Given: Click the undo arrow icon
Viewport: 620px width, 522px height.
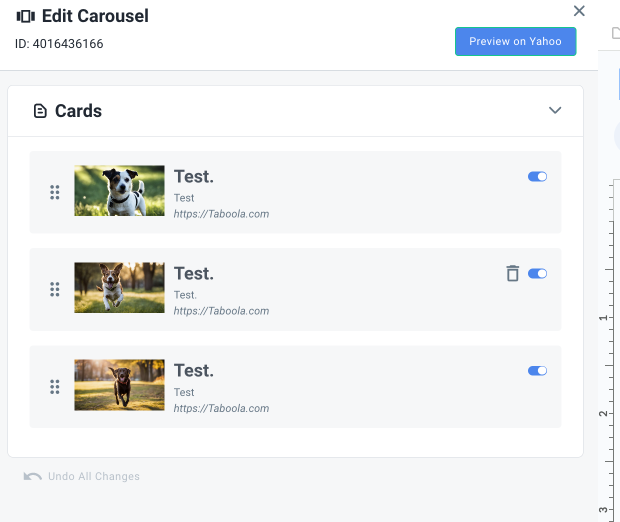Looking at the screenshot, I should click(x=32, y=476).
